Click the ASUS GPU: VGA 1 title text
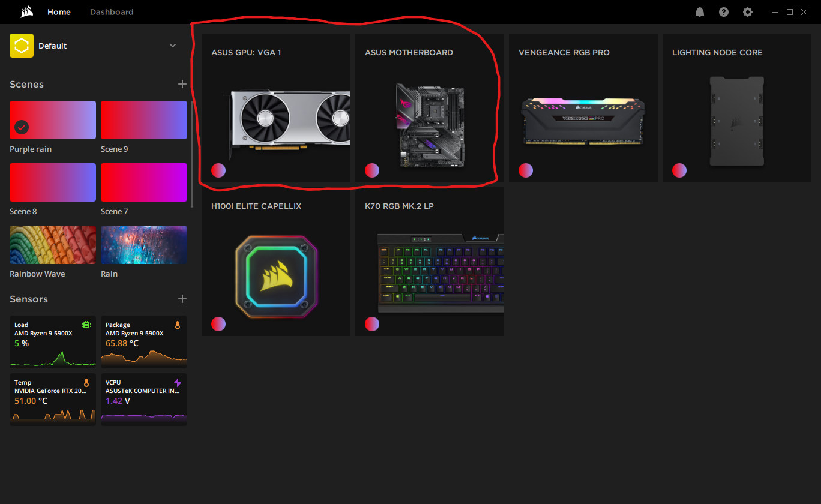This screenshot has width=821, height=504. point(246,52)
